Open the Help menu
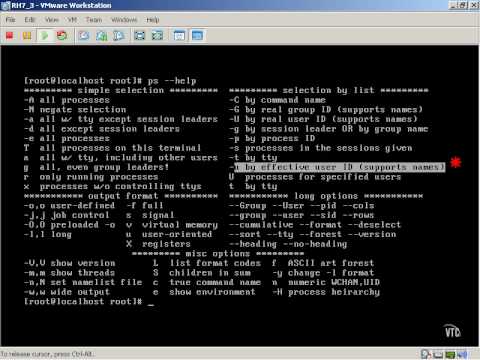 (x=152, y=20)
